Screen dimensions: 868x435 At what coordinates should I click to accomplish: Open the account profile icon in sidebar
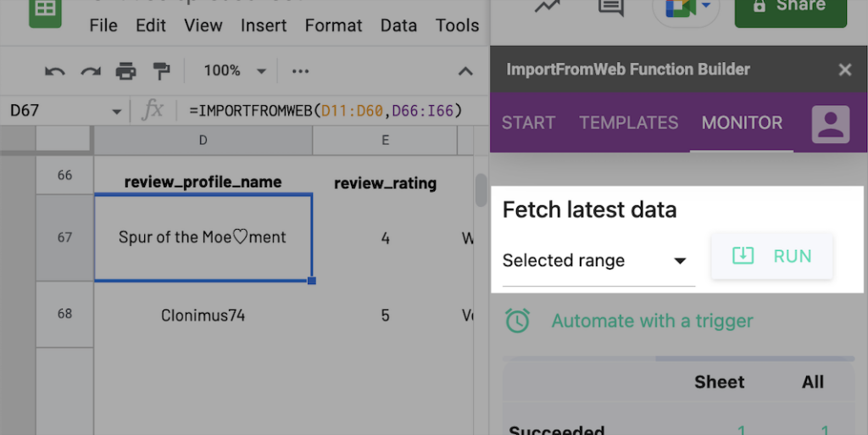pyautogui.click(x=831, y=124)
